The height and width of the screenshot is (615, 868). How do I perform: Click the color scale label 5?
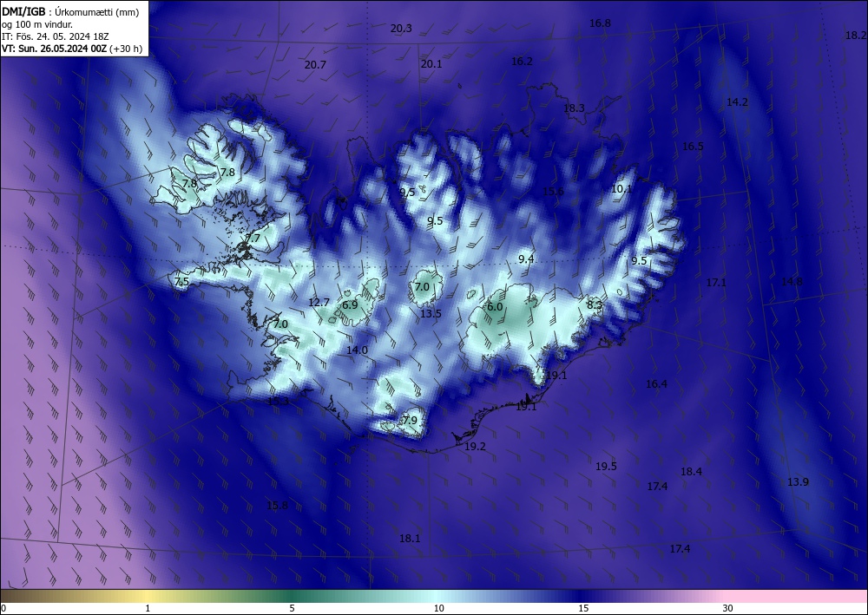click(x=292, y=609)
